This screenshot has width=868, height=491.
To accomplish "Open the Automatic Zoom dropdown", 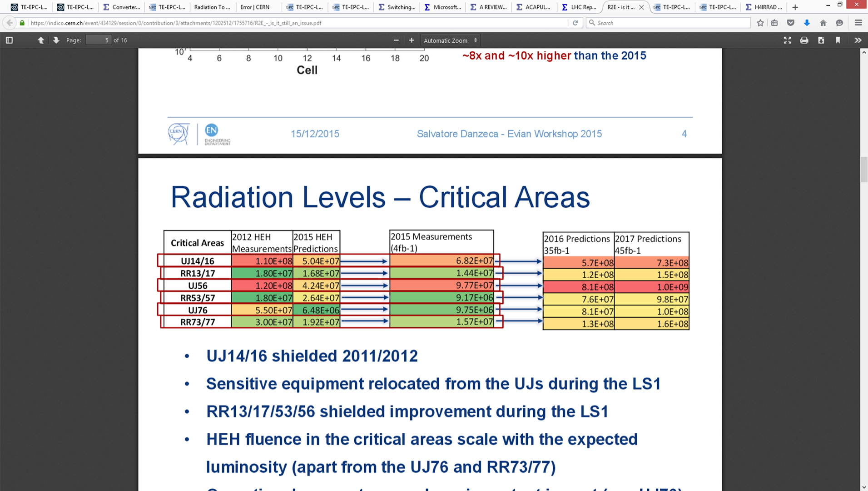I will tap(450, 40).
